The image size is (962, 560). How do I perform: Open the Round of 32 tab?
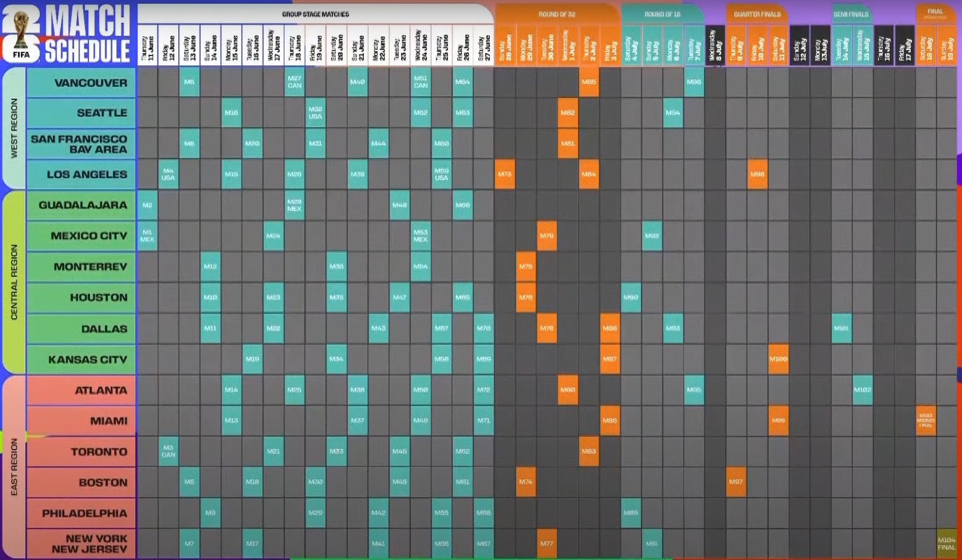[x=556, y=14]
